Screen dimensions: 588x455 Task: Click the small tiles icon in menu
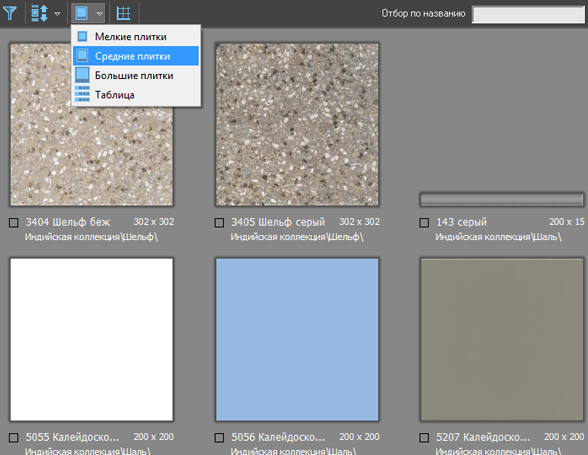(x=82, y=36)
